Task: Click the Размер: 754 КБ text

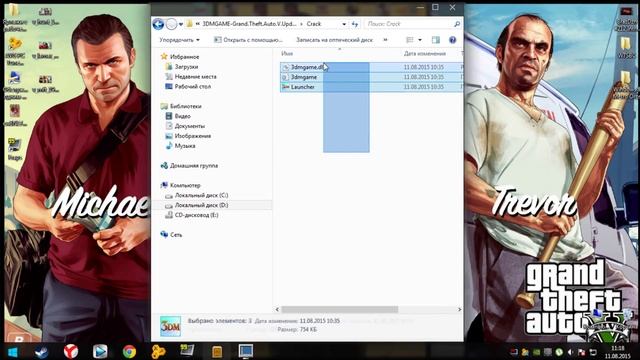Action: (x=297, y=329)
